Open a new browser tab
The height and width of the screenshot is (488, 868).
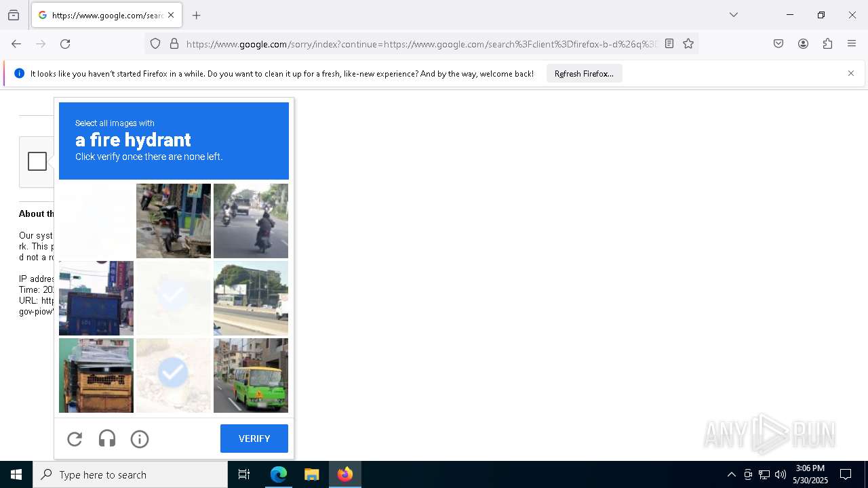[197, 15]
